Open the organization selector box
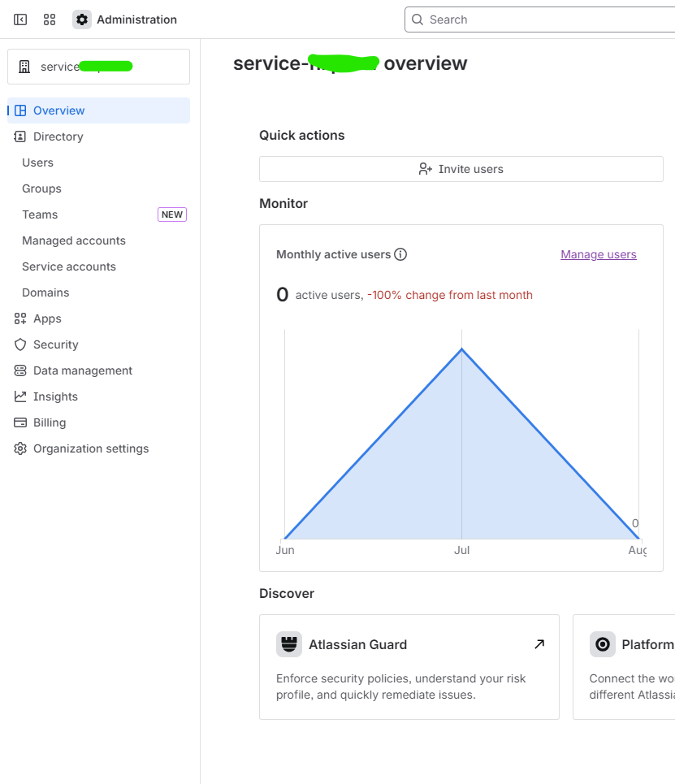The image size is (675, 784). point(98,67)
